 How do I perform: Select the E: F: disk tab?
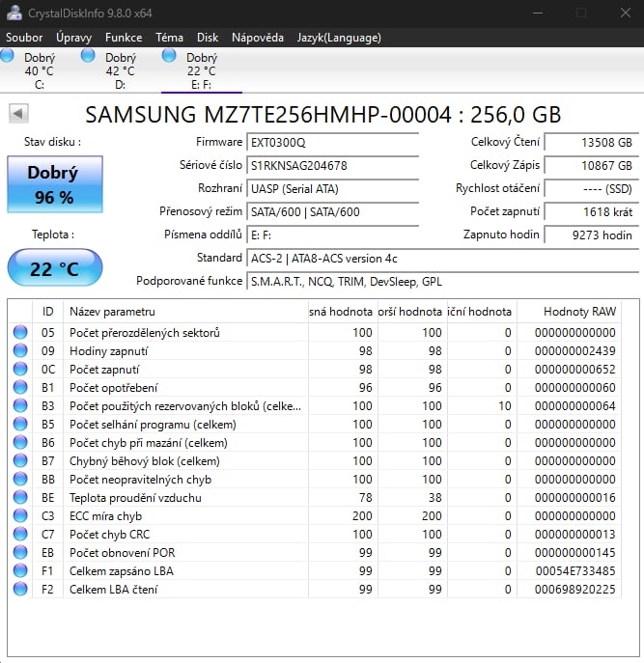coord(202,70)
